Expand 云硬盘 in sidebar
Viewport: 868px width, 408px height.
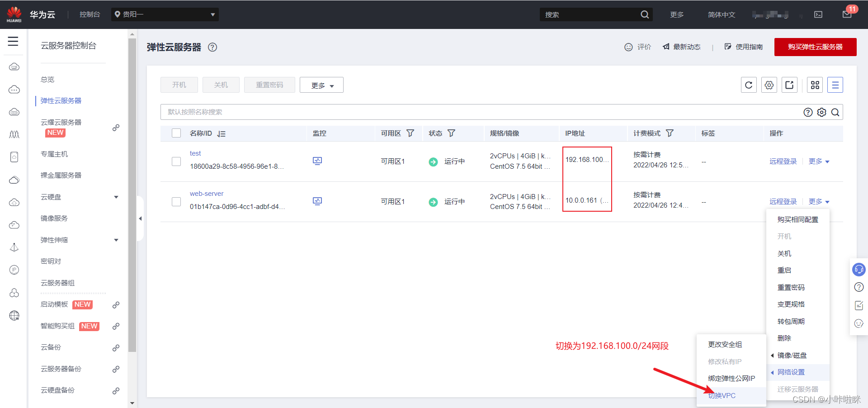coord(116,197)
